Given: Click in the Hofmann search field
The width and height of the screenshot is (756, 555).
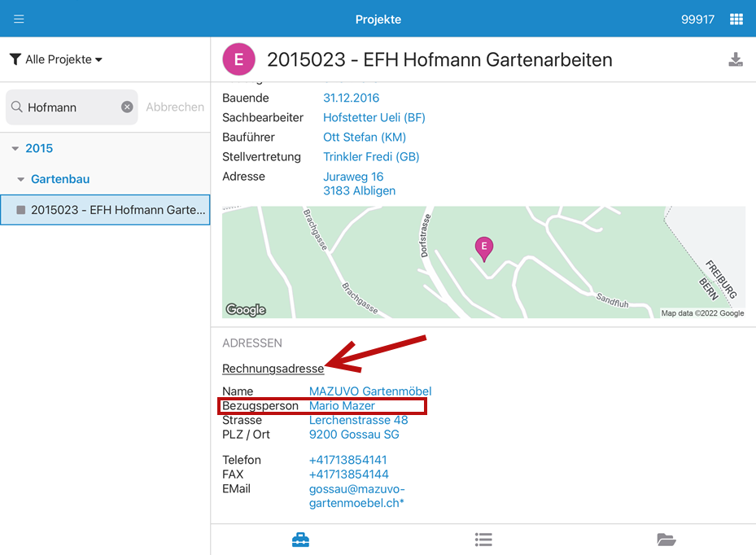Looking at the screenshot, I should coord(72,107).
